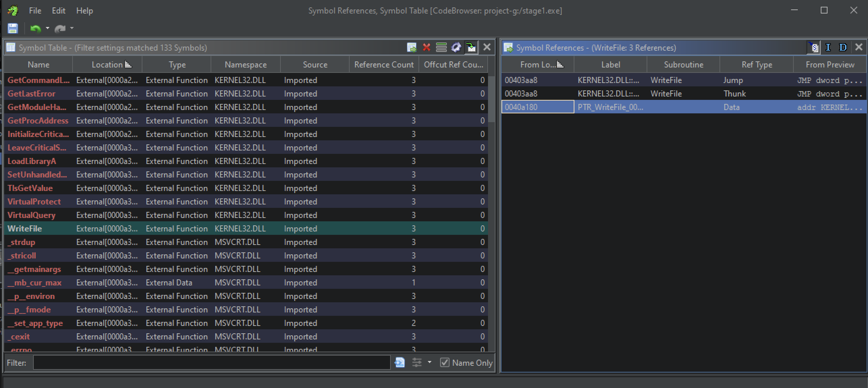Toggle the S references mode icon
Viewport: 868px width, 388px height.
[814, 48]
